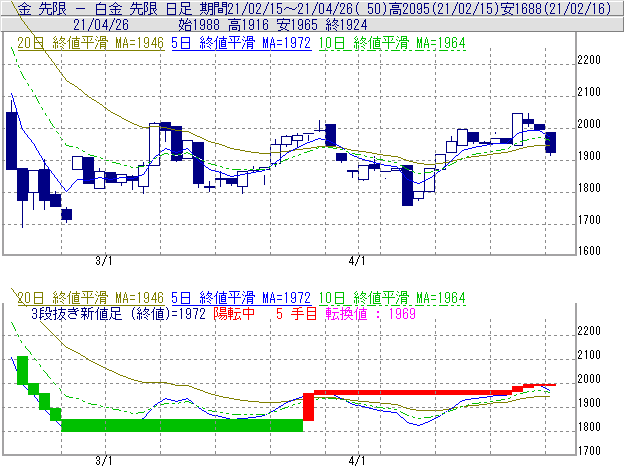Click the 2200 axis label of lower chart
624x473 pixels.
tap(589, 331)
